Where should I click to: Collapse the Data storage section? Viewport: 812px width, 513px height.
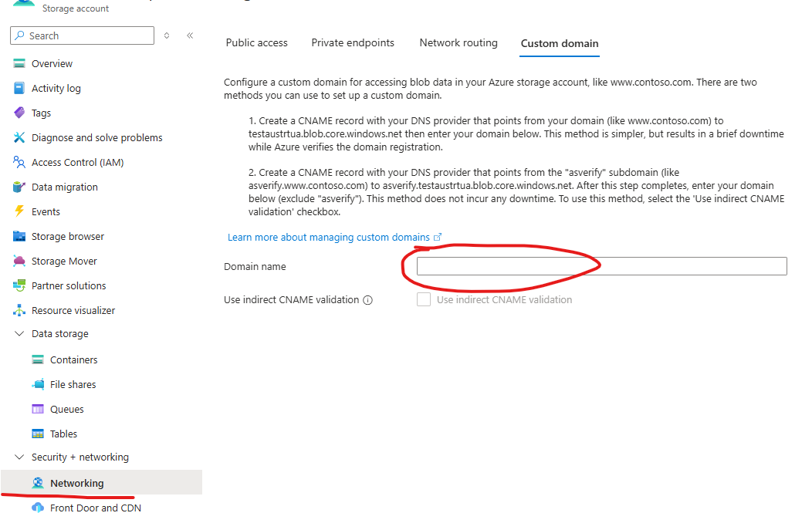(x=20, y=333)
